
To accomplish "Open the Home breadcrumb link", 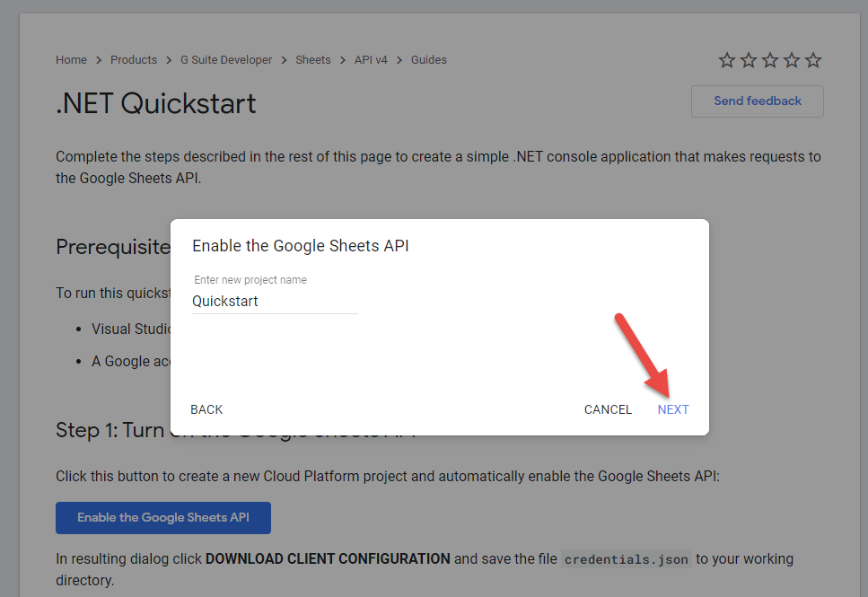I will click(71, 60).
